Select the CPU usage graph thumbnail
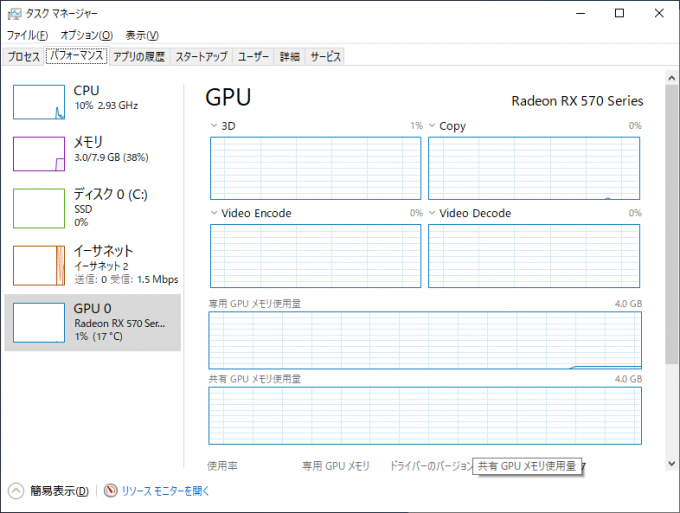This screenshot has width=680, height=513. click(39, 102)
